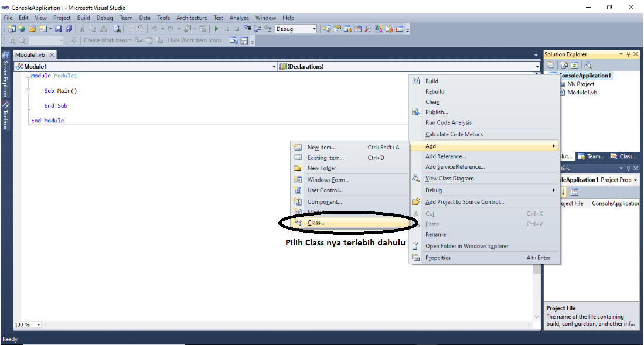Click Property Pages icon in Properties panel

pos(574,192)
